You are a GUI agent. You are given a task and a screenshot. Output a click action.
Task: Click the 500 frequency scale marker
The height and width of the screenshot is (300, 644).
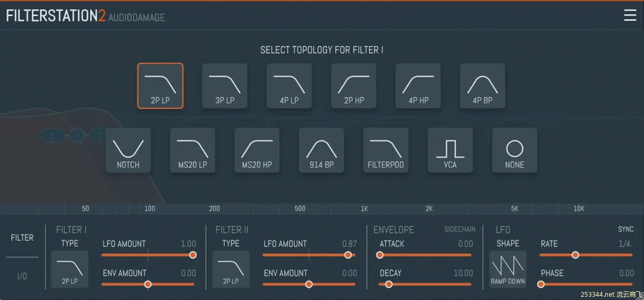coord(300,208)
